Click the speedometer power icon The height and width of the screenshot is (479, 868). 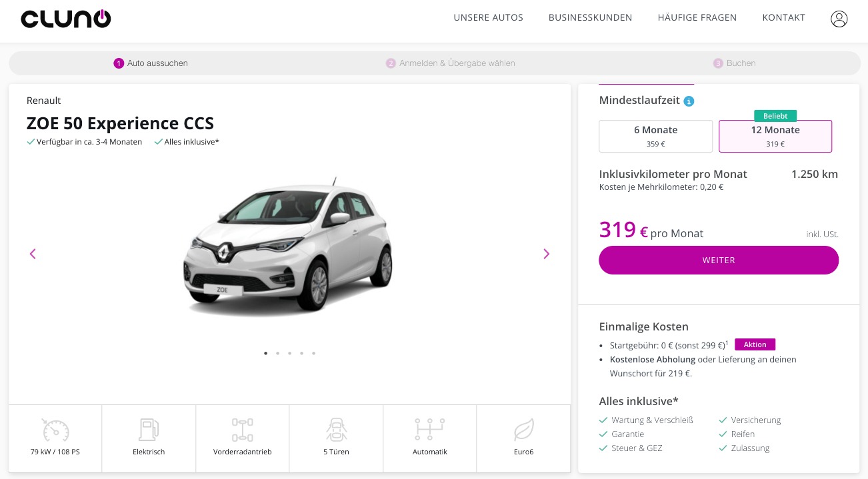(55, 430)
